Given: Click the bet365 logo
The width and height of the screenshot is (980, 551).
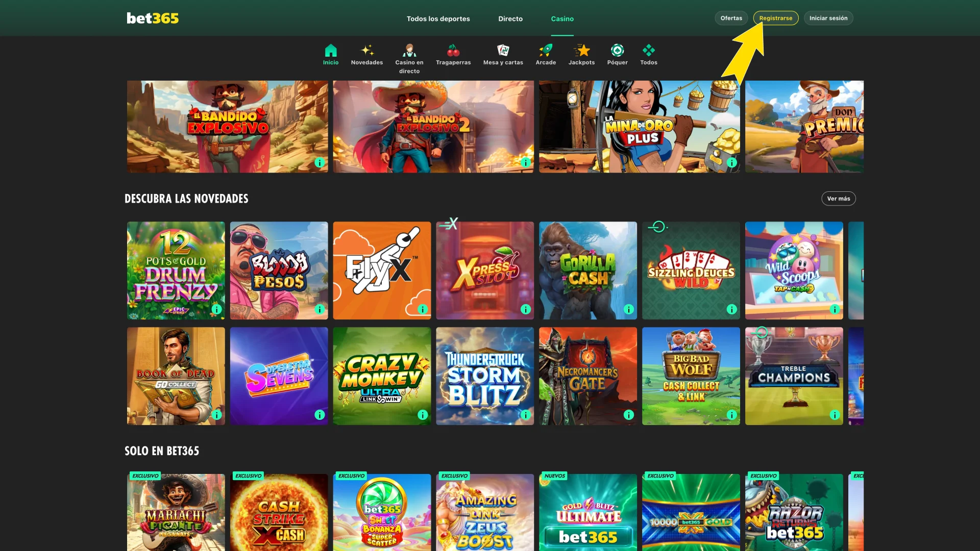Looking at the screenshot, I should tap(152, 18).
